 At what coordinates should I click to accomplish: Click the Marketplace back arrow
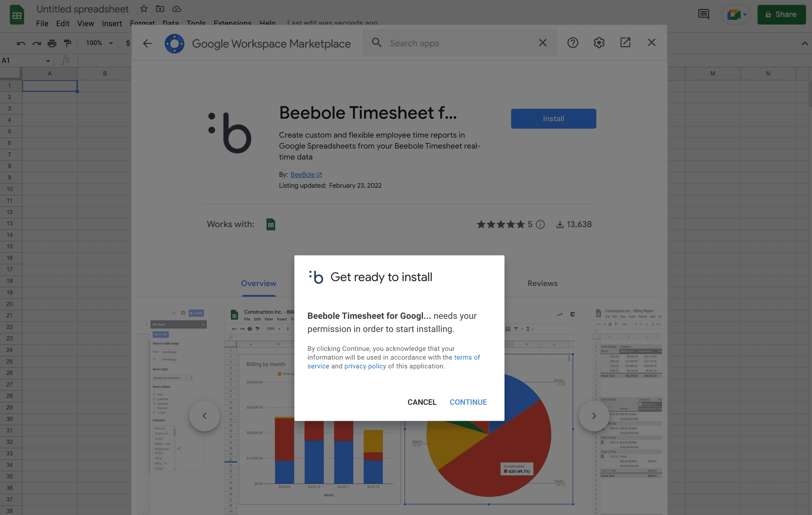pyautogui.click(x=147, y=43)
